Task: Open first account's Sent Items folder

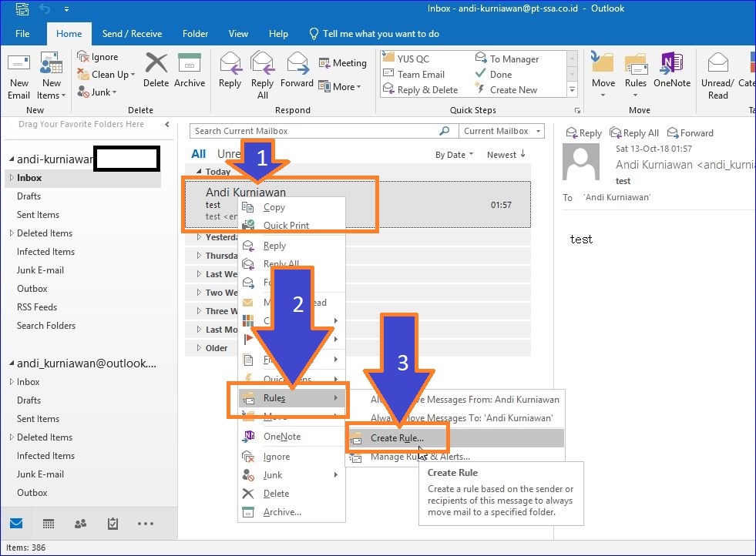Action: (x=38, y=214)
